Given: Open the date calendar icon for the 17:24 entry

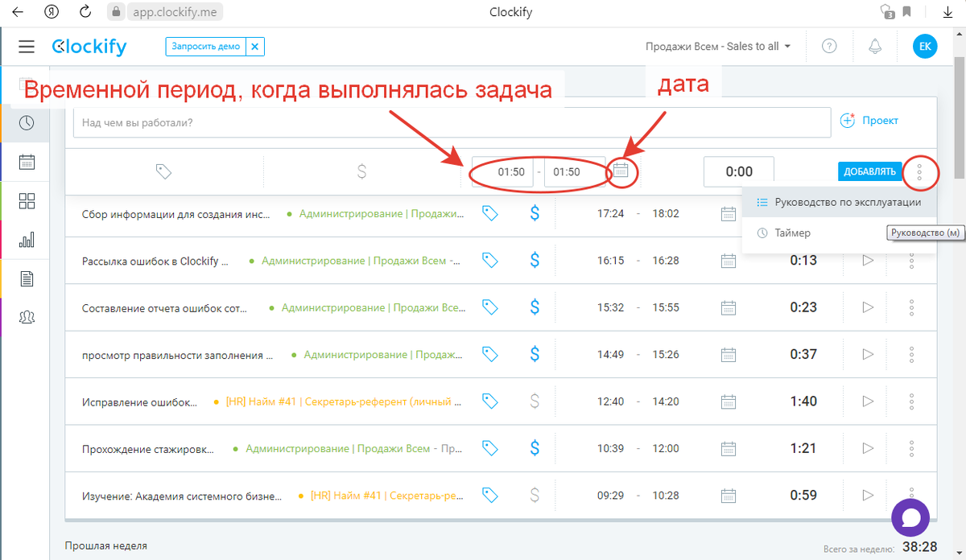Looking at the screenshot, I should click(729, 214).
